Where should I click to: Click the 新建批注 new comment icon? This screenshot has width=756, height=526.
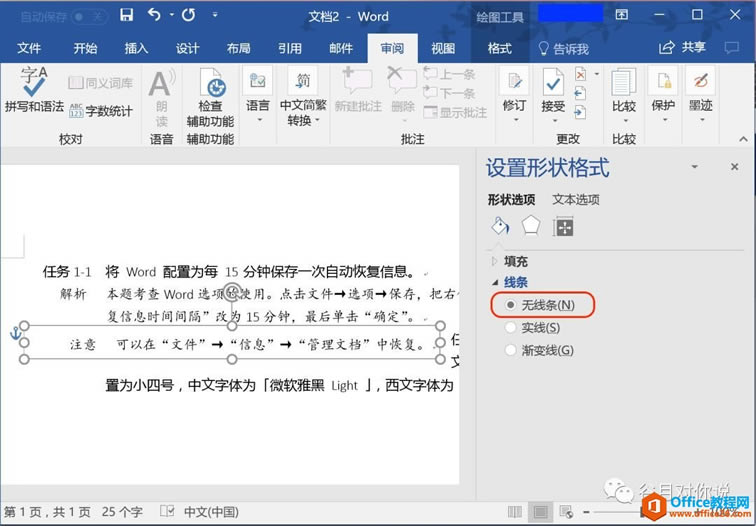pyautogui.click(x=357, y=82)
